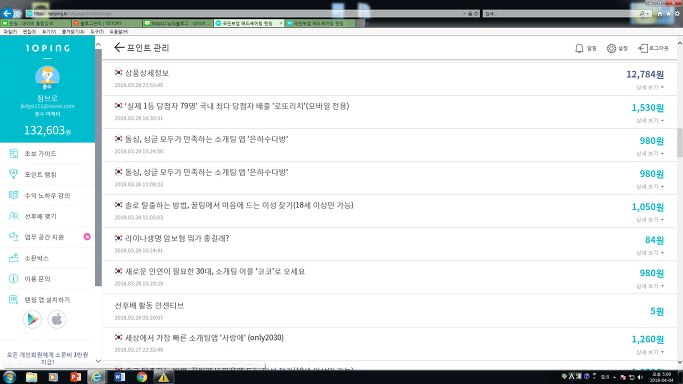
Task: Open the 도구(T) menu
Action: pos(97,32)
